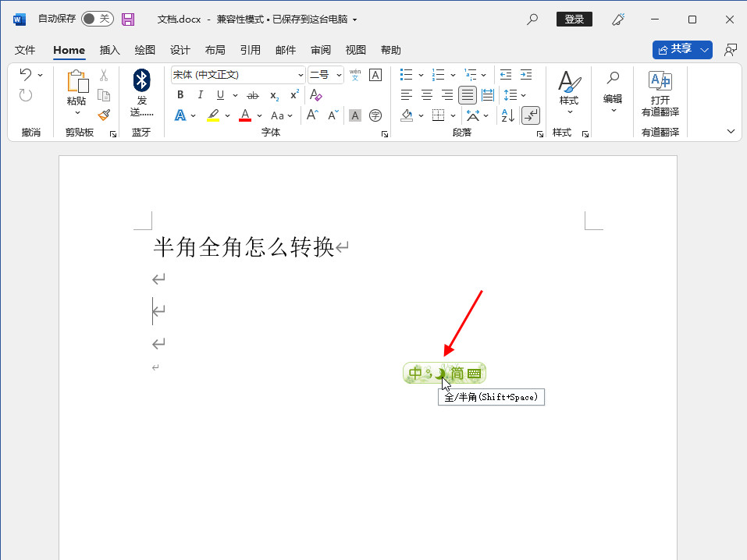Click the 登录 sign-in button
The height and width of the screenshot is (560, 747).
574,19
